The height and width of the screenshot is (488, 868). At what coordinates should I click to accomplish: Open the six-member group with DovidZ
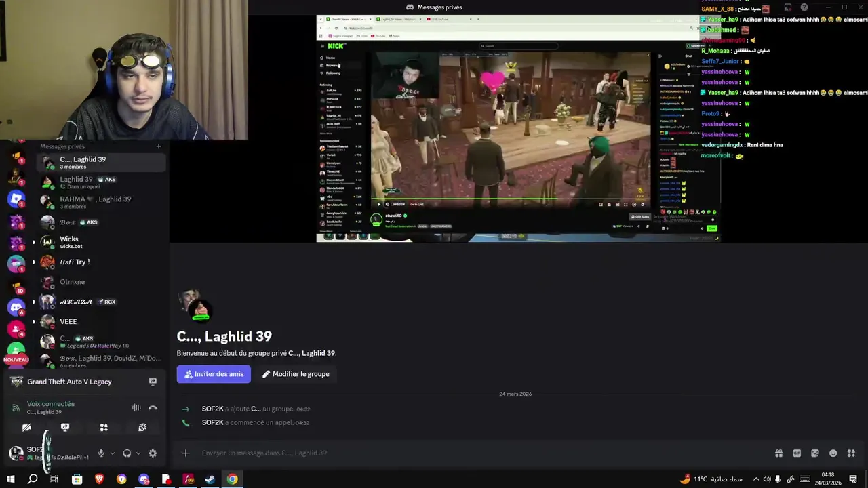[x=102, y=361]
